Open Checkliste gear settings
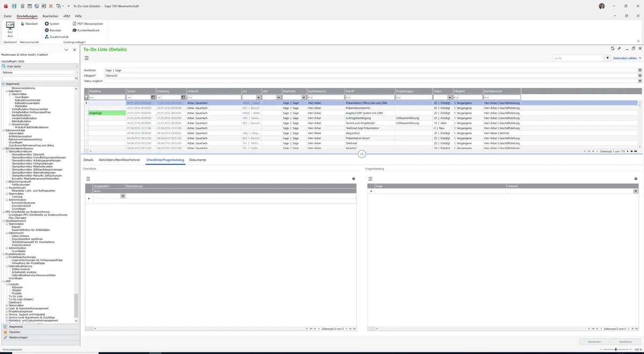 click(x=354, y=179)
